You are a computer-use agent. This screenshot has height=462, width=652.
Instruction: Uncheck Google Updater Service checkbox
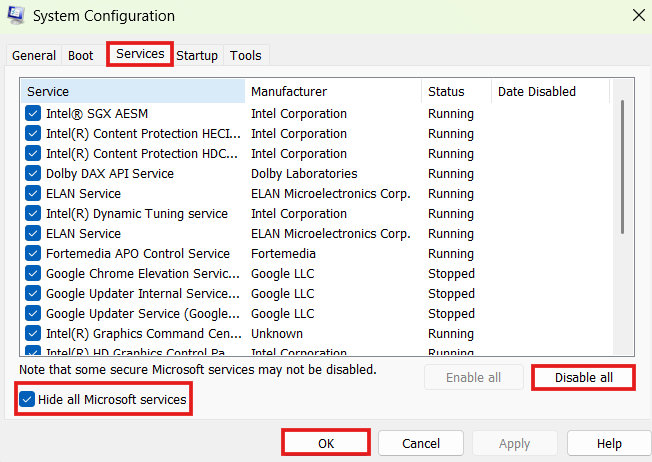33,313
